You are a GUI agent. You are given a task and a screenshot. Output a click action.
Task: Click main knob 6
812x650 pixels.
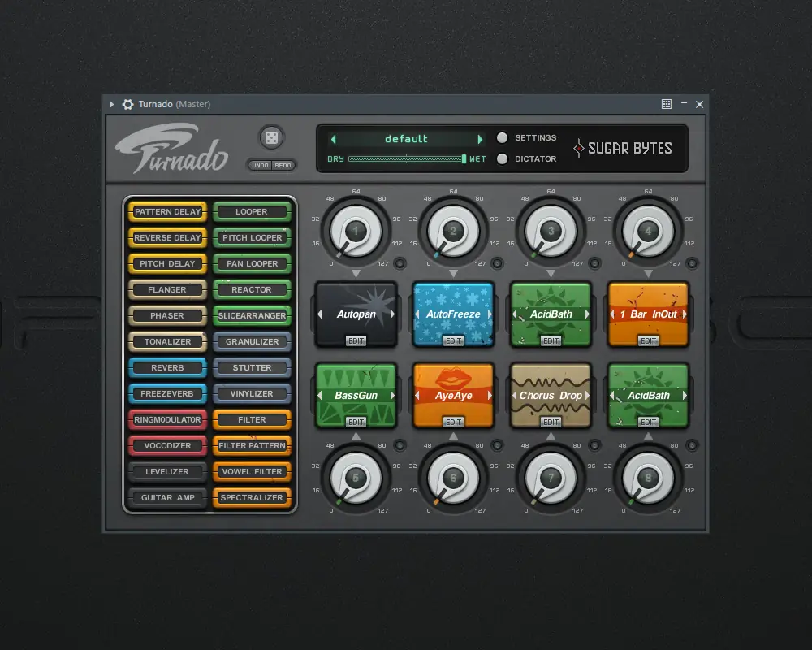pyautogui.click(x=453, y=478)
